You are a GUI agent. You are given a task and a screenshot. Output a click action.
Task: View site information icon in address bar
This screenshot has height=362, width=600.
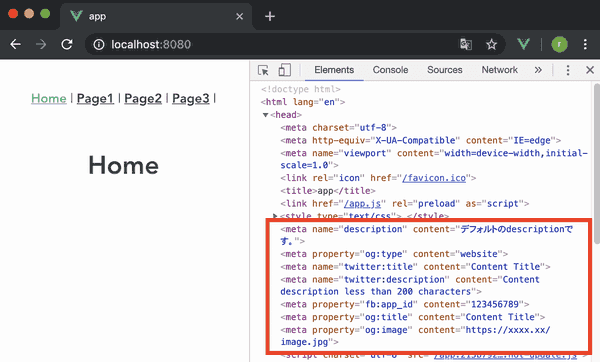click(99, 45)
